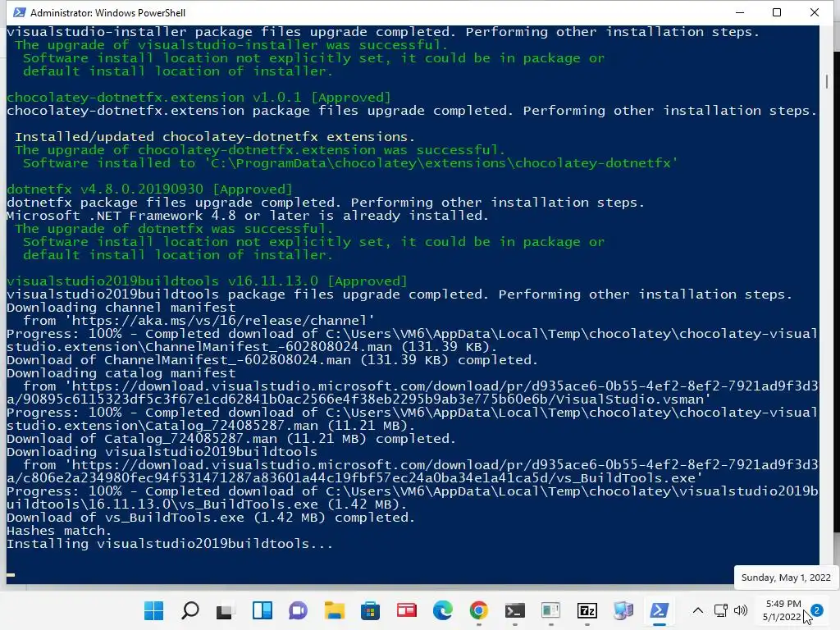Launch Microsoft Edge from taskbar

tap(442, 610)
